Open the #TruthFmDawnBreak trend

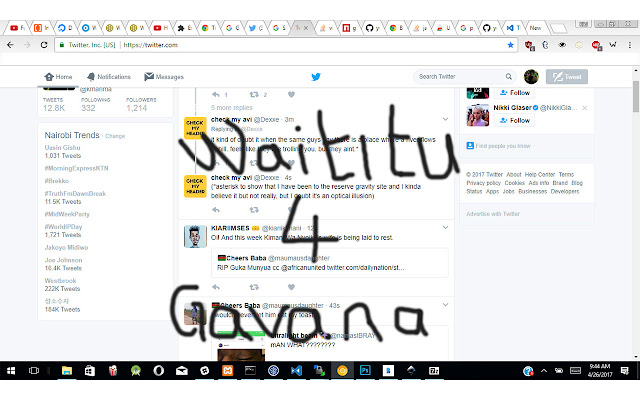click(75, 193)
